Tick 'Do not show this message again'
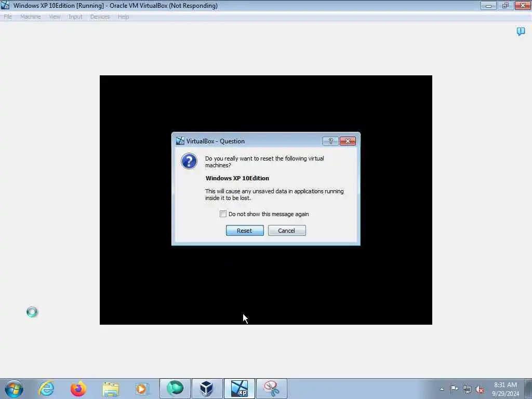This screenshot has width=532, height=399. (223, 214)
